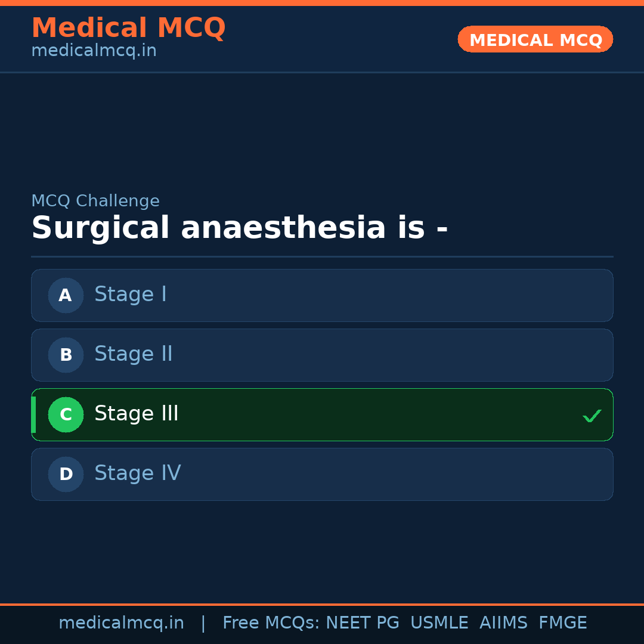Select answer option Stage II
This screenshot has width=644, height=644.
[322, 355]
